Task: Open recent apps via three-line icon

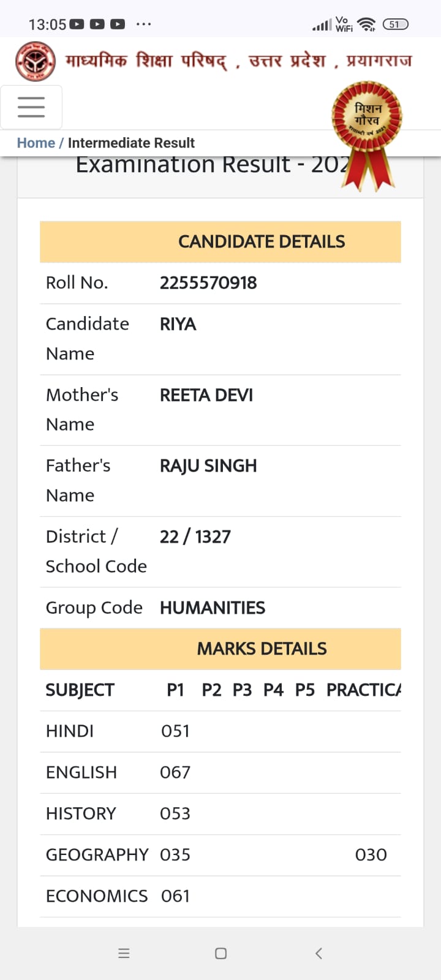Action: [124, 953]
